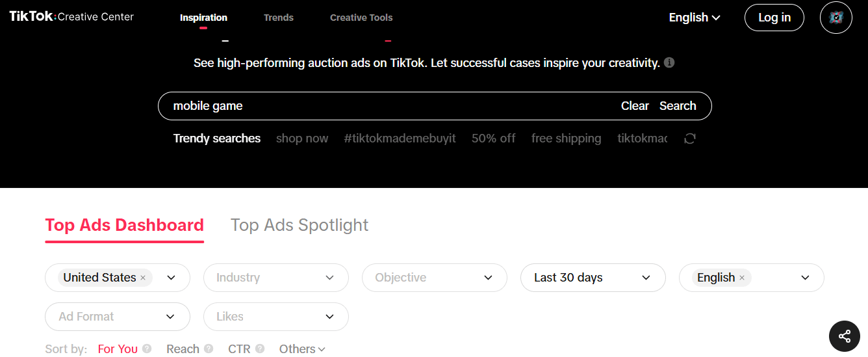Click the help icon next to For You
This screenshot has width=868, height=357.
point(147,349)
